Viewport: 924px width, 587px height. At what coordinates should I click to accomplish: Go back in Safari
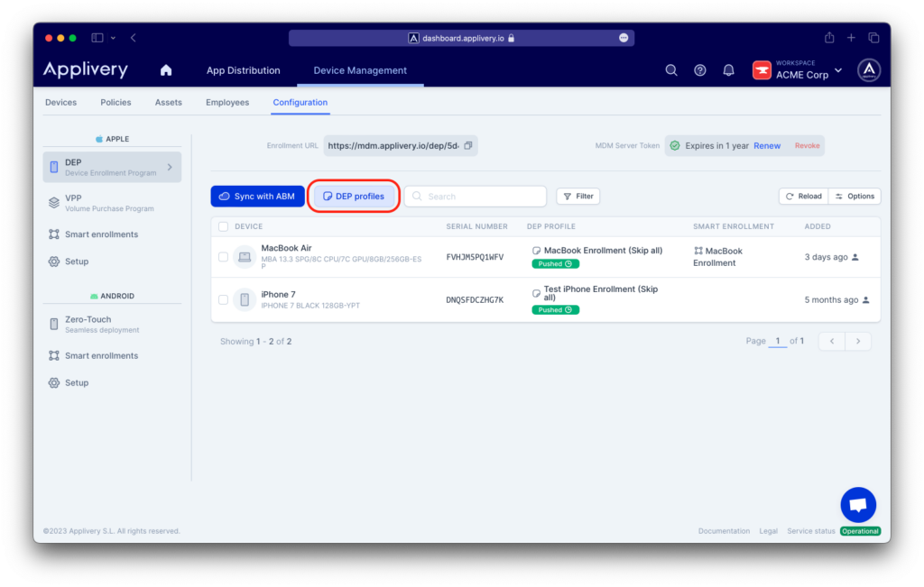pos(134,38)
